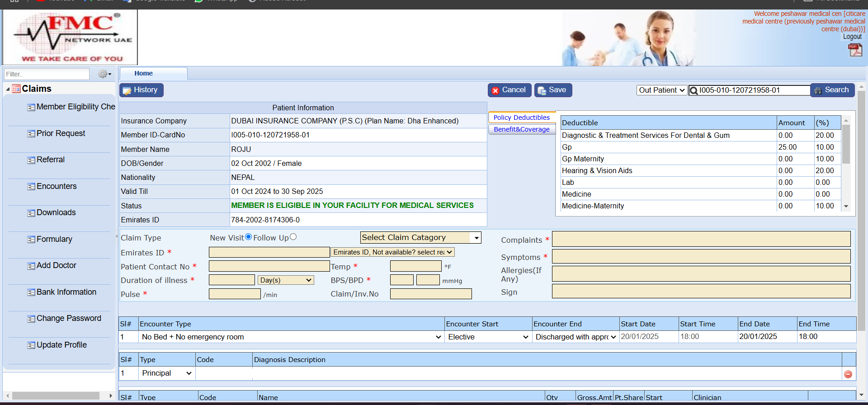Viewport: 868px width, 405px height.
Task: Expand the Day(s) duration unit dropdown
Action: point(286,280)
